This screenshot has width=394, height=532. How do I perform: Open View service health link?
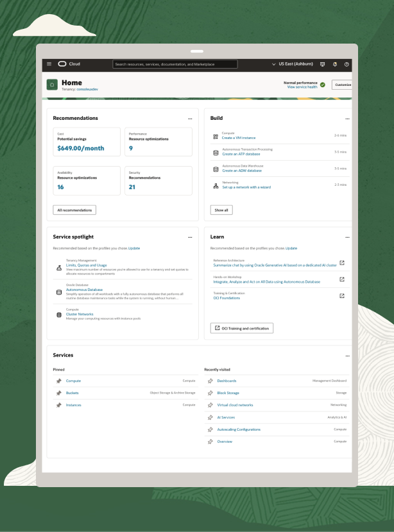coord(302,87)
